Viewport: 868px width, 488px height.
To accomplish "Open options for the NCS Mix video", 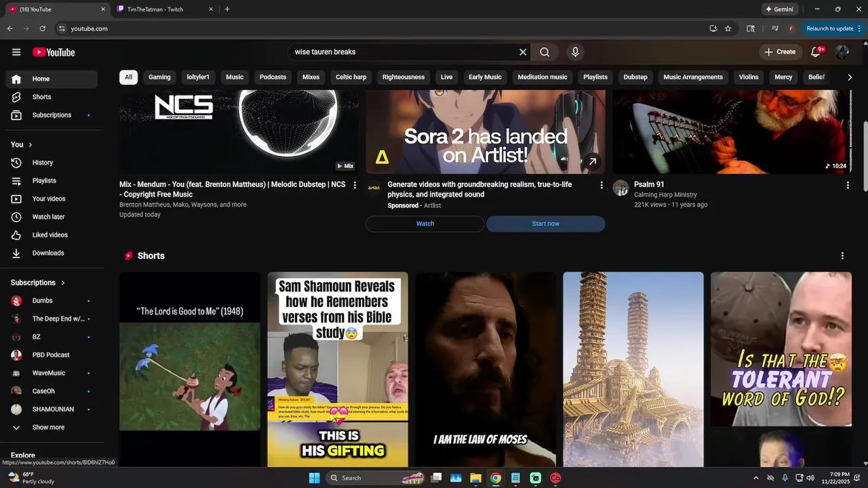I will pos(355,185).
